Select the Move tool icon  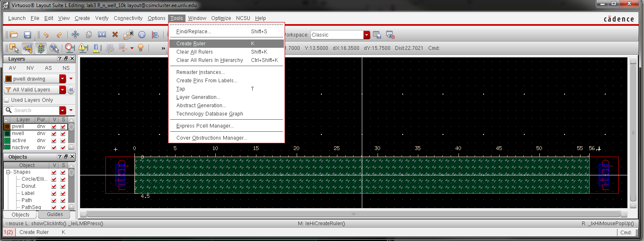pyautogui.click(x=75, y=35)
